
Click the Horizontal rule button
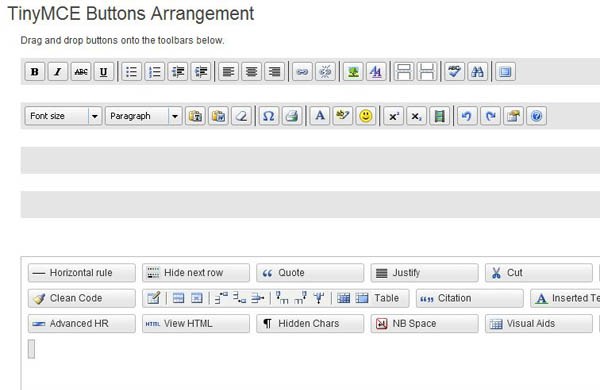click(x=82, y=273)
